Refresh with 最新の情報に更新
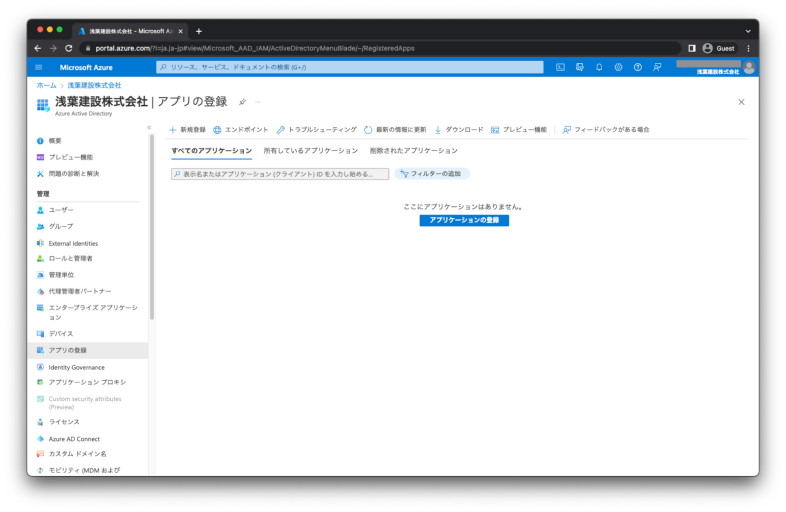 pos(395,130)
